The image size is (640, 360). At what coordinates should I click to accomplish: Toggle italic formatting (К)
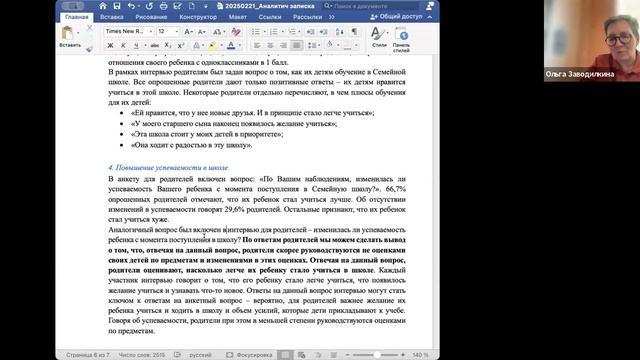tap(123, 46)
